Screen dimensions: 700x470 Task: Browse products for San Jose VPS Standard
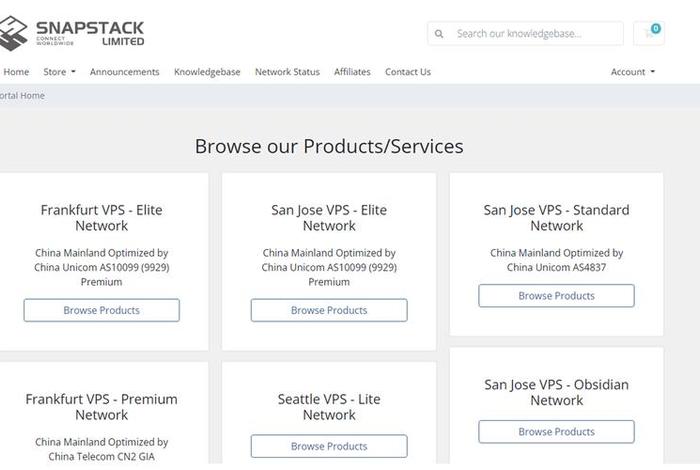(556, 296)
